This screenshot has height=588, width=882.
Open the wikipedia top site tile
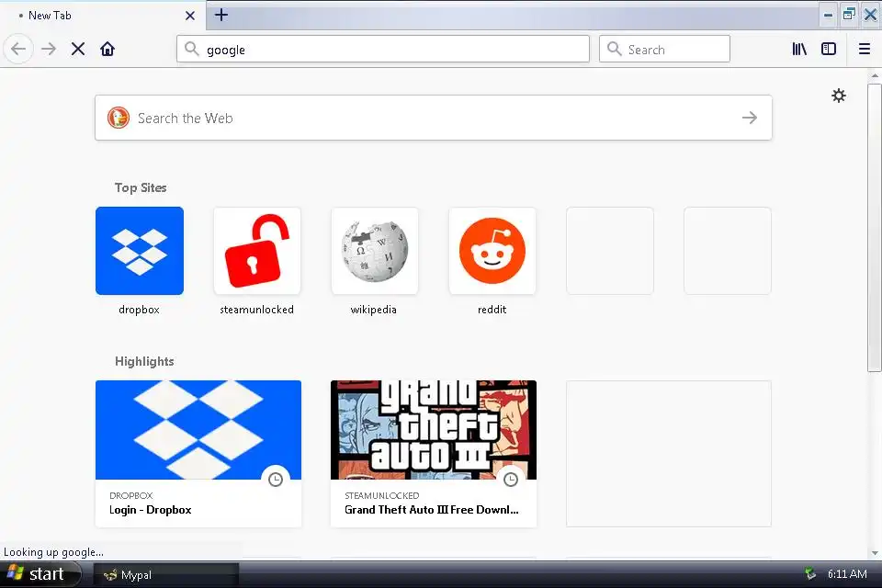375,251
